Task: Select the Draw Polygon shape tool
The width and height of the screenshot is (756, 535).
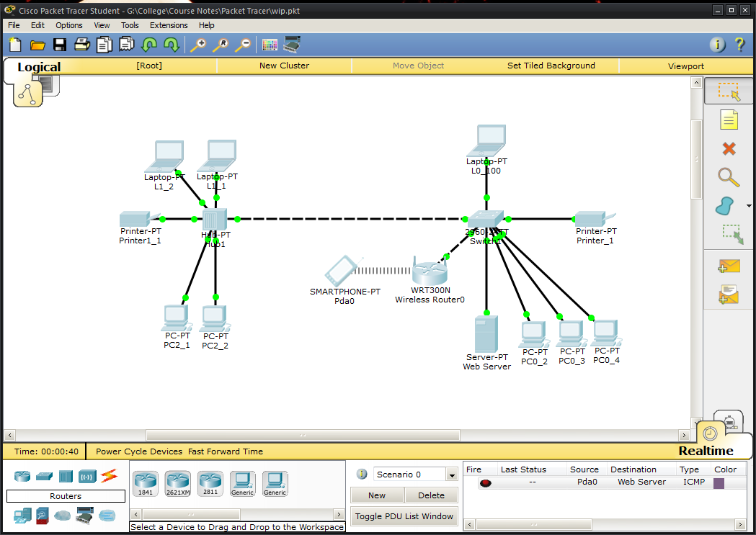Action: point(725,206)
